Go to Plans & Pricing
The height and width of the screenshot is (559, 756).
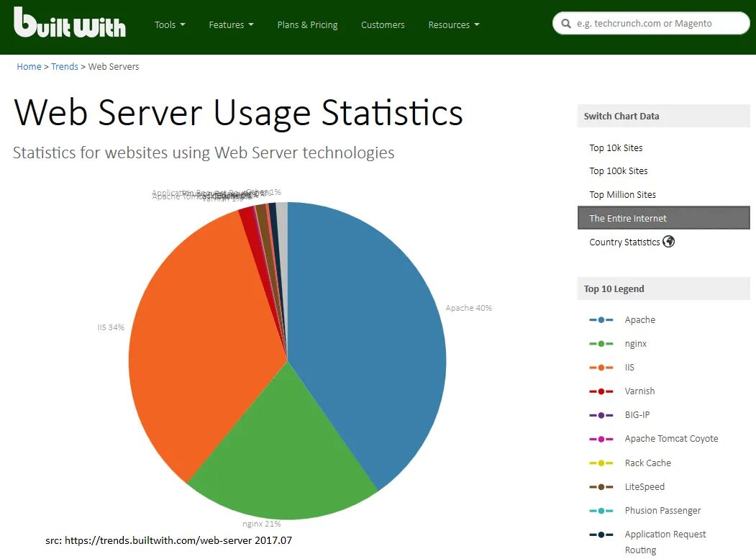click(307, 24)
